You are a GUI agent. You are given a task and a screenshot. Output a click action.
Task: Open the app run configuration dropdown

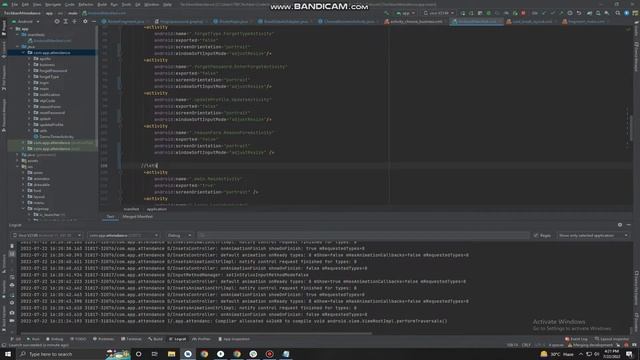tap(405, 13)
